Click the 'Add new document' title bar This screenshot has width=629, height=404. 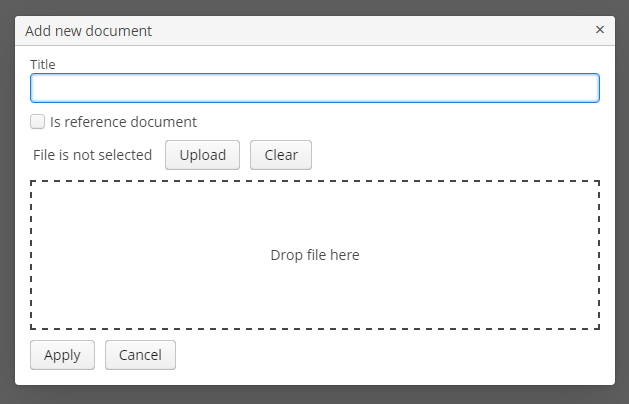[300, 30]
